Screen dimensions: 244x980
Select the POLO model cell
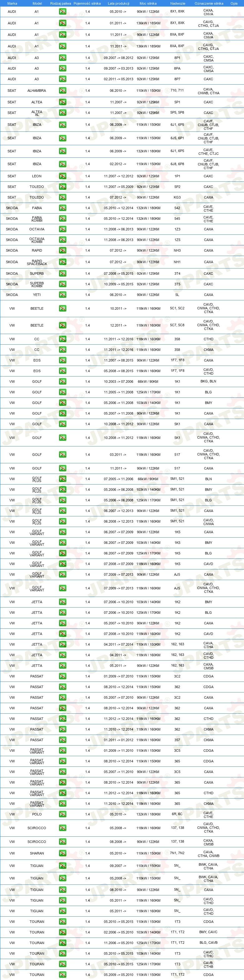click(37, 815)
